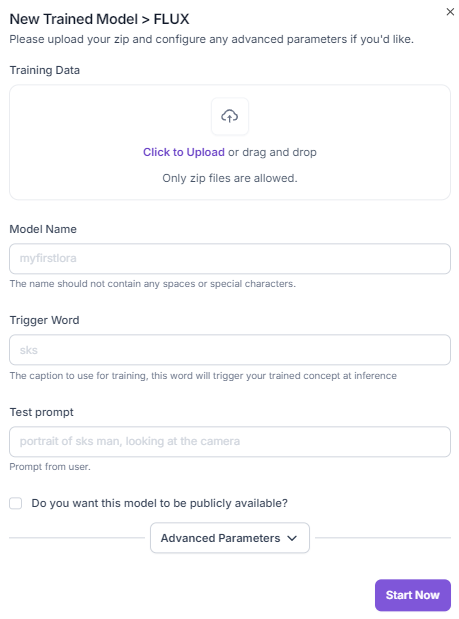Select the Trigger Word text box

pyautogui.click(x=230, y=350)
